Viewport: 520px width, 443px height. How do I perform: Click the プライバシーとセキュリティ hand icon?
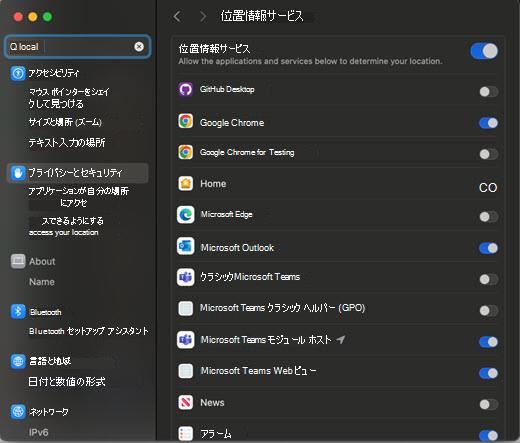click(x=18, y=173)
